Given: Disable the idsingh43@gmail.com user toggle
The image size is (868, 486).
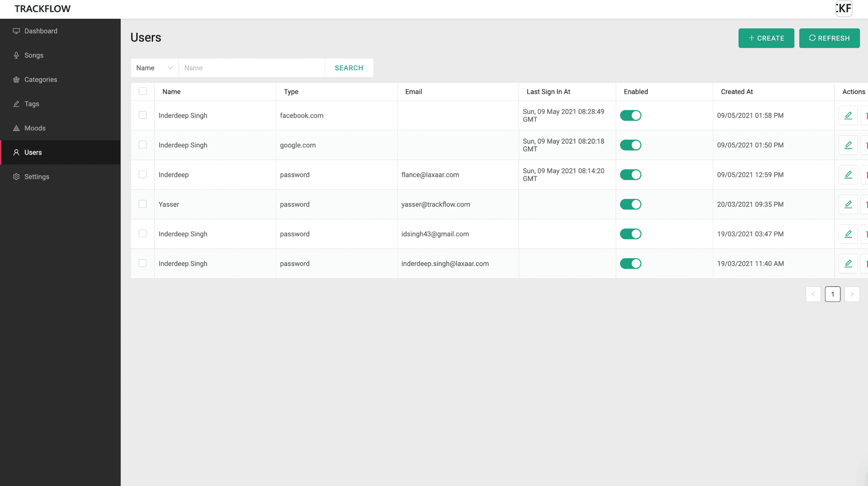Looking at the screenshot, I should (x=631, y=234).
